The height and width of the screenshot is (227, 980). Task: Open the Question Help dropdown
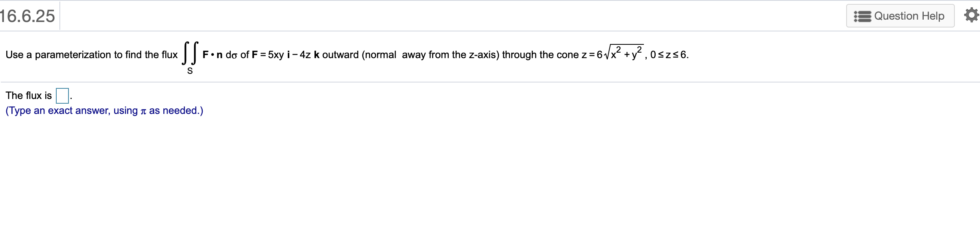point(900,15)
